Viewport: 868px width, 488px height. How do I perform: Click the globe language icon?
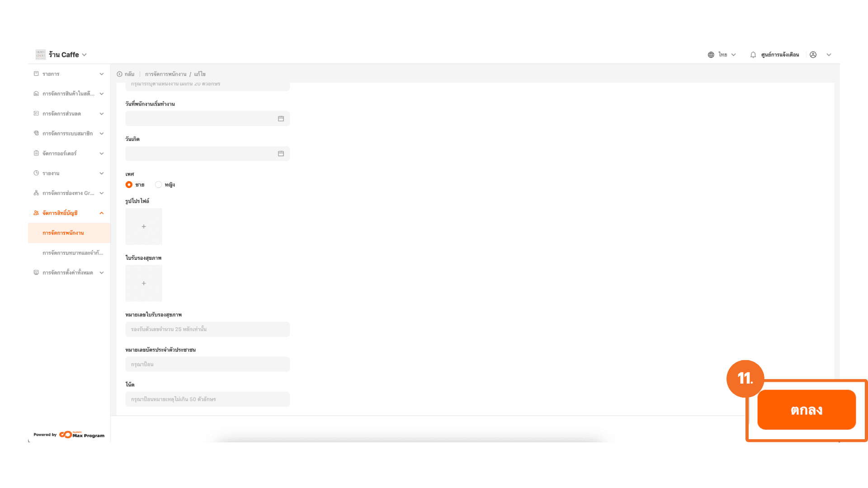711,55
